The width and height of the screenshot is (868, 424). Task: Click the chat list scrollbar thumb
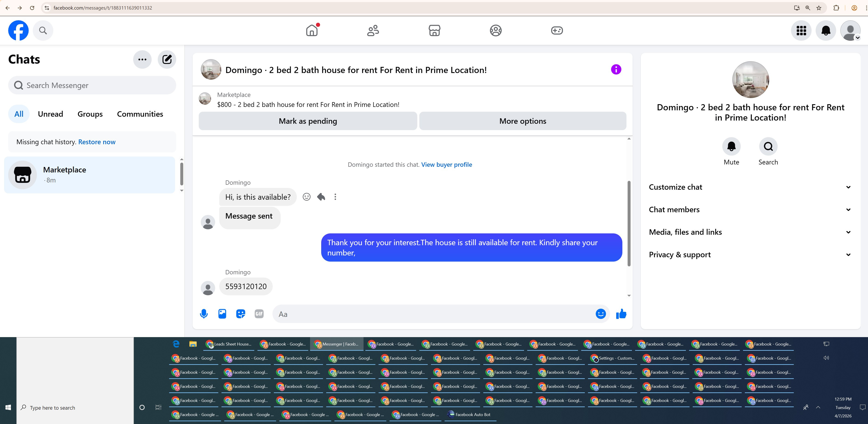click(x=182, y=174)
